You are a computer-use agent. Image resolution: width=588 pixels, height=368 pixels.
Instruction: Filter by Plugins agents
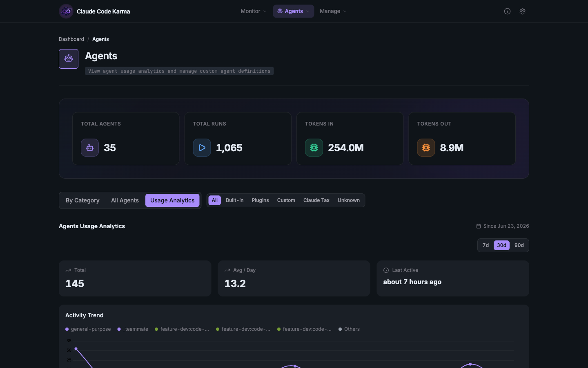click(260, 200)
